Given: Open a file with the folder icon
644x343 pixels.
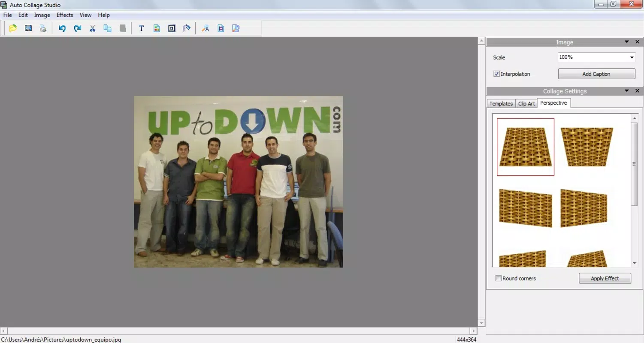Looking at the screenshot, I should [x=13, y=28].
